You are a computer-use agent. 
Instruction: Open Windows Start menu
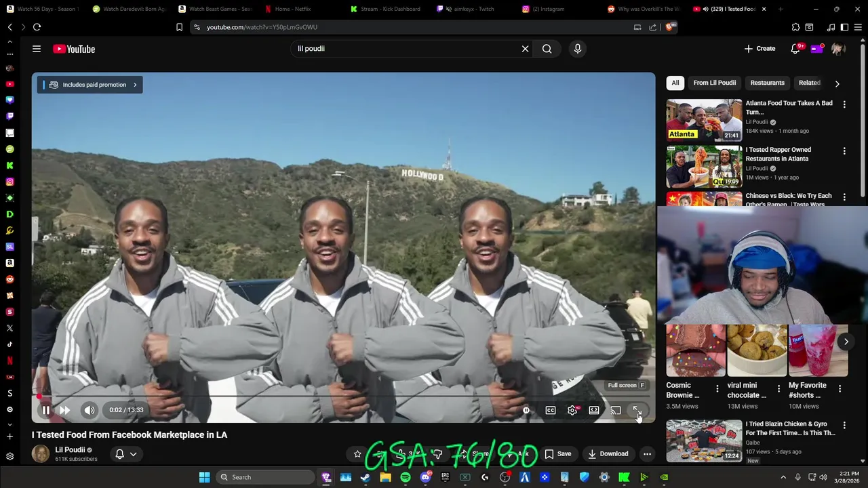click(204, 477)
